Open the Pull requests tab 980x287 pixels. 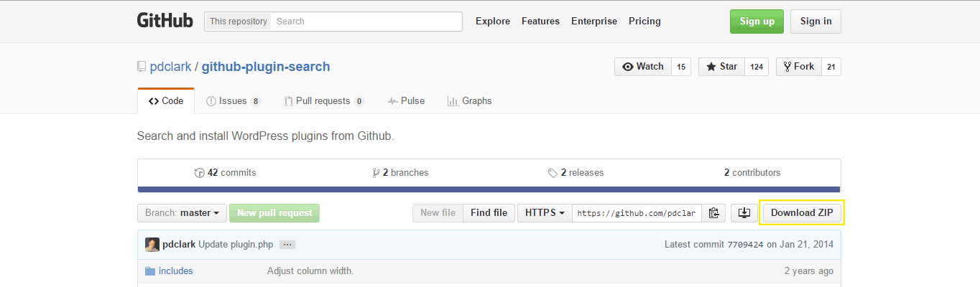(324, 101)
